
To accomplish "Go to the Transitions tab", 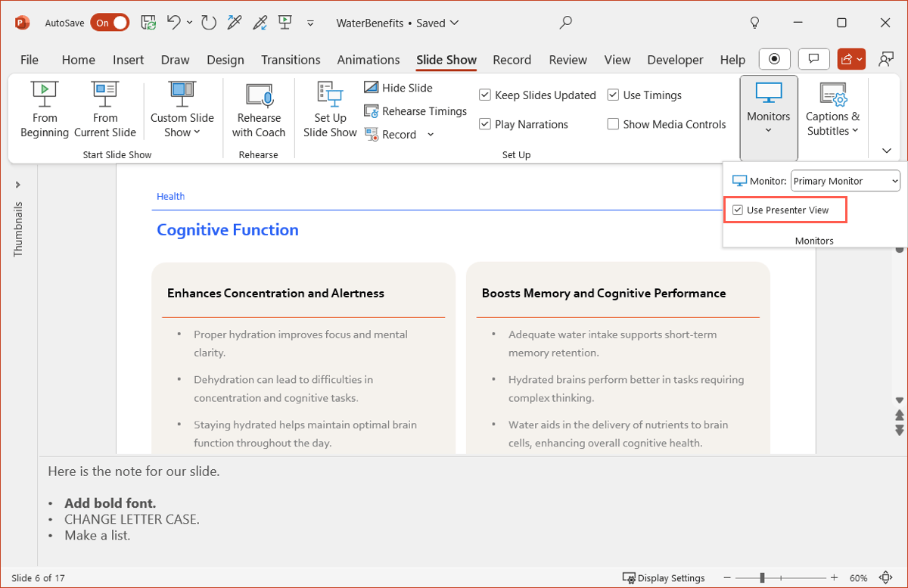I will [291, 60].
